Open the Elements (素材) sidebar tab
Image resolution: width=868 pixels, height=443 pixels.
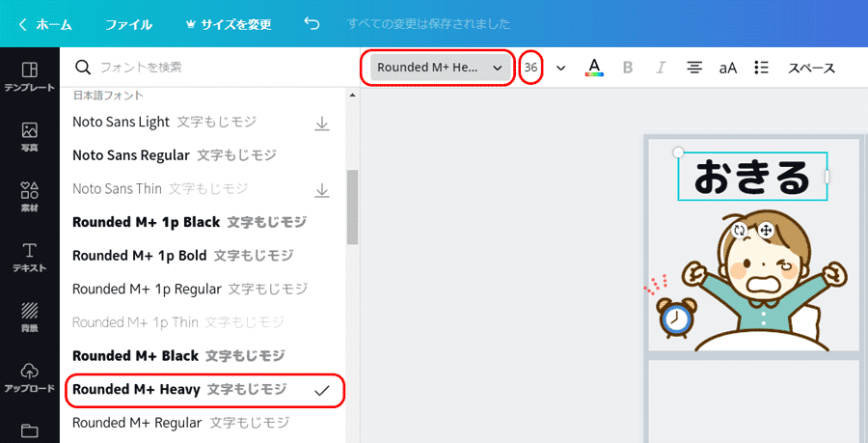[29, 197]
